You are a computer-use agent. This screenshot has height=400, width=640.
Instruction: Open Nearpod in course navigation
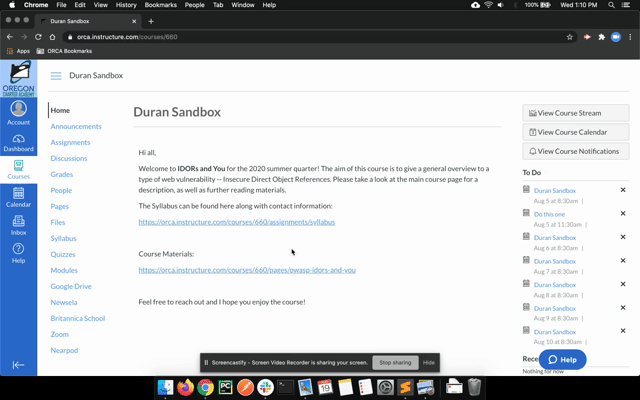tap(64, 350)
